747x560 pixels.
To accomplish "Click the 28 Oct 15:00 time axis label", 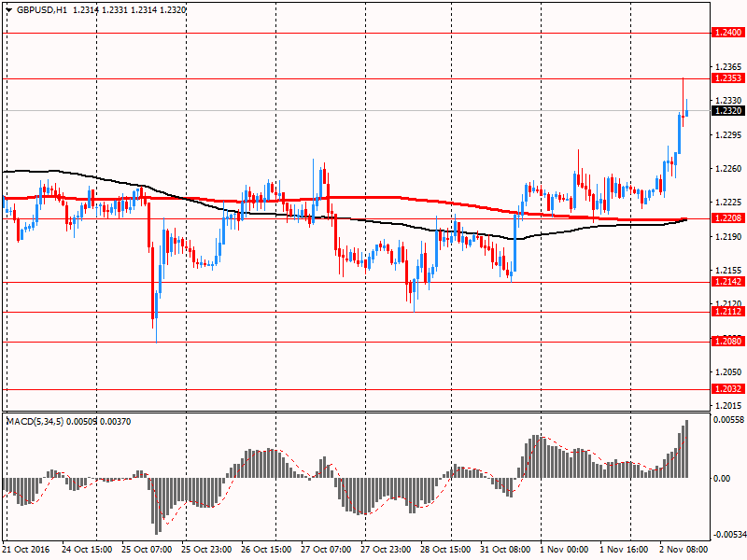I will (445, 550).
